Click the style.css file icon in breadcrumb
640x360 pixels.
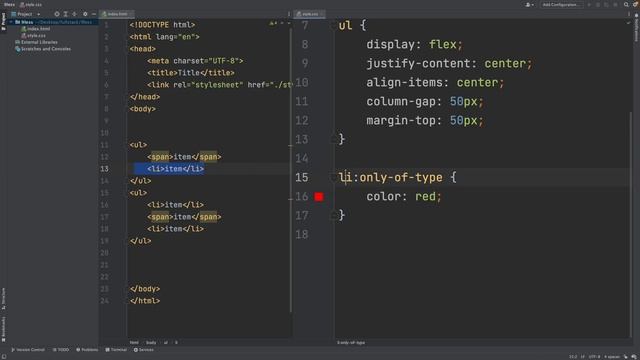tap(22, 4)
